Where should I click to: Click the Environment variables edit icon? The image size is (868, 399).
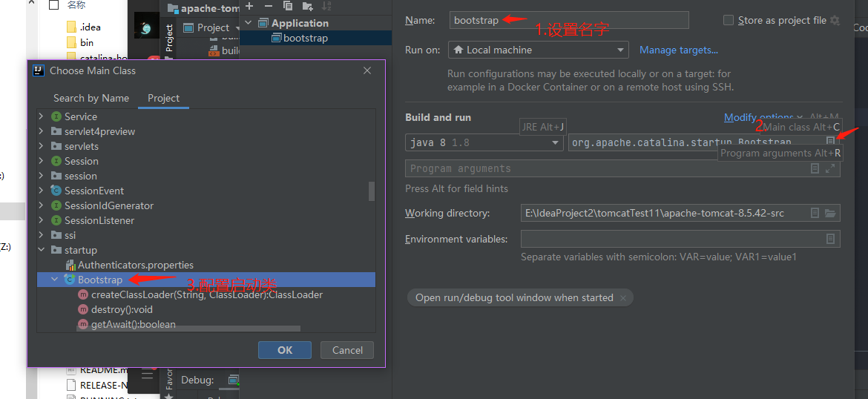point(830,239)
